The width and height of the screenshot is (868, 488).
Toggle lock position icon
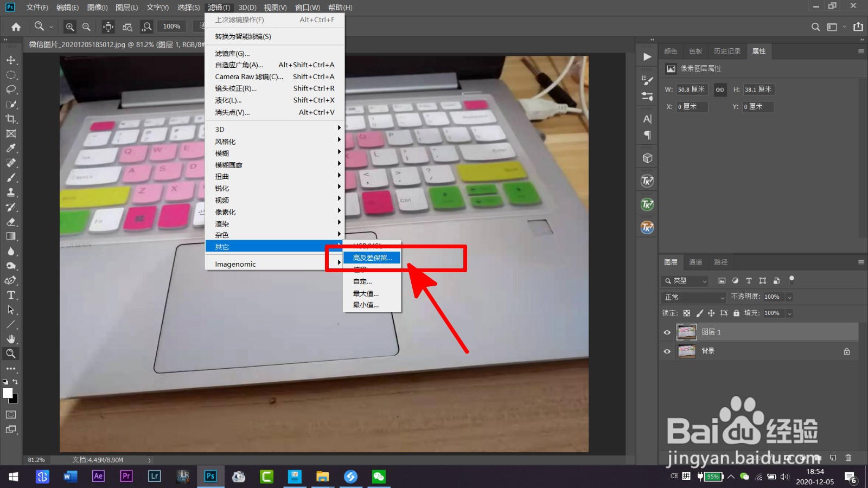pos(711,313)
